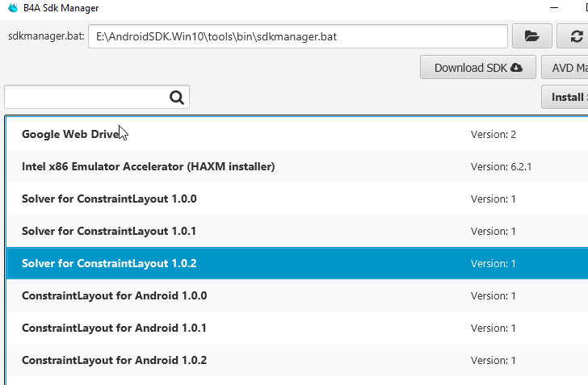
Task: Choose ConstraintLayout for Android 1.0.1
Action: [x=114, y=328]
